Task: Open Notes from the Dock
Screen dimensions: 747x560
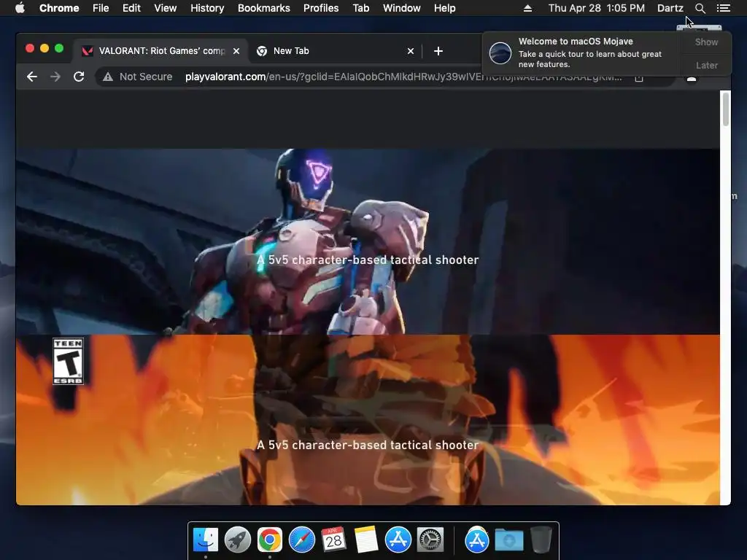Action: click(366, 540)
